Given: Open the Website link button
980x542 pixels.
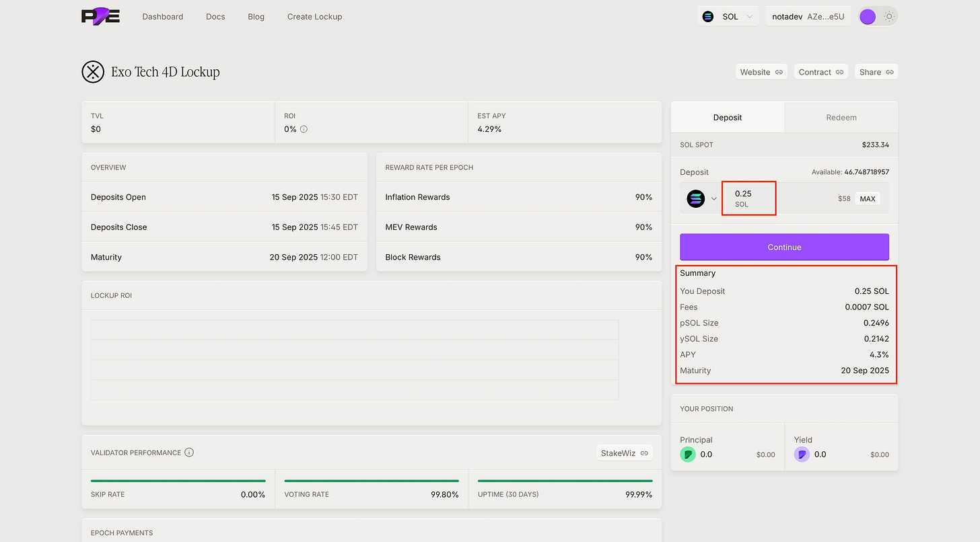Looking at the screenshot, I should coord(762,72).
